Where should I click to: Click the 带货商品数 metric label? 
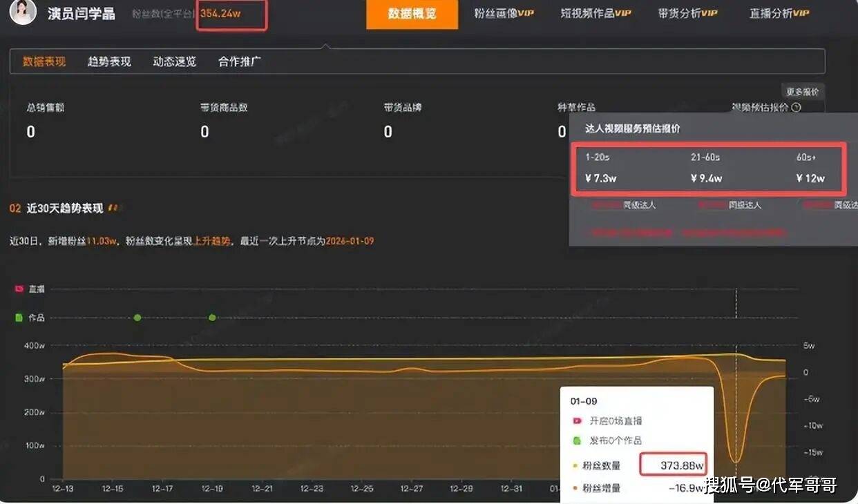tap(224, 108)
